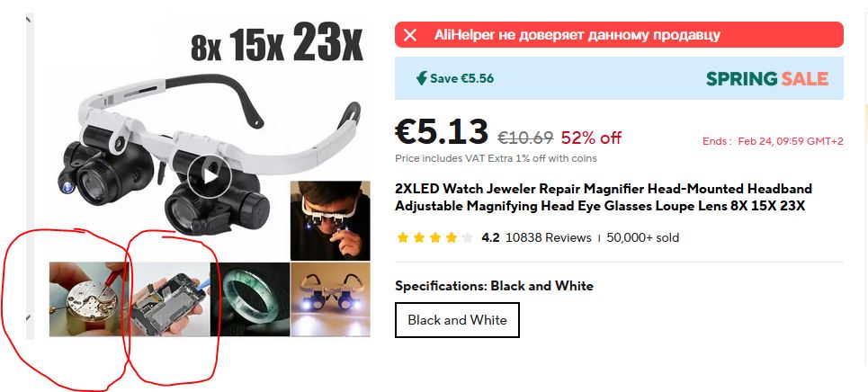Click the 50,000+ sold text
Viewport: 868px width, 392px height.
pos(643,237)
